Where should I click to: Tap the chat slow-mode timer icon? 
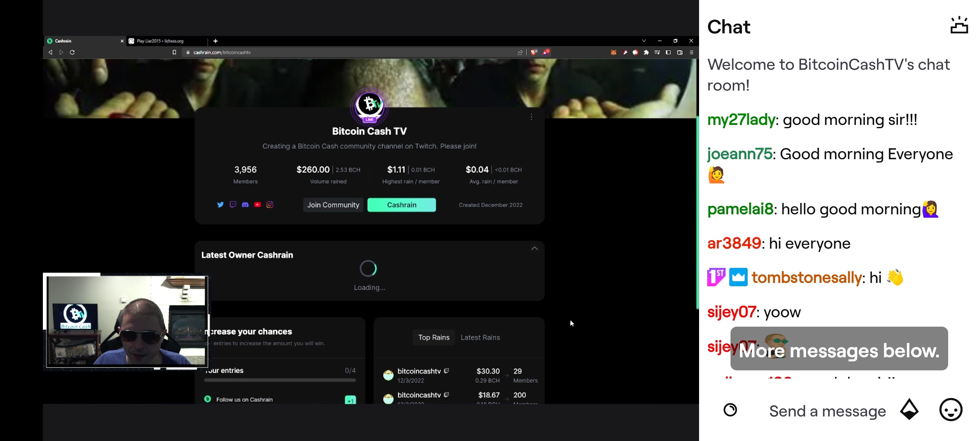(x=730, y=410)
